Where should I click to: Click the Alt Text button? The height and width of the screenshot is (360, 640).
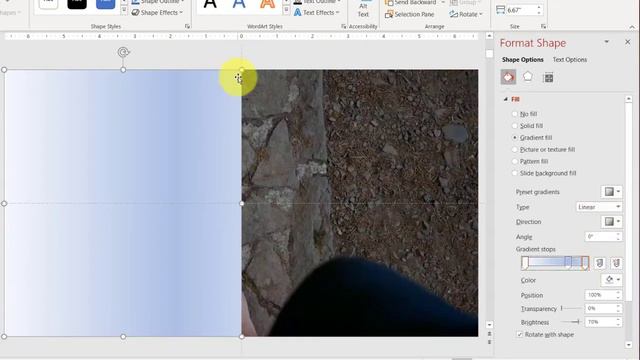(363, 9)
